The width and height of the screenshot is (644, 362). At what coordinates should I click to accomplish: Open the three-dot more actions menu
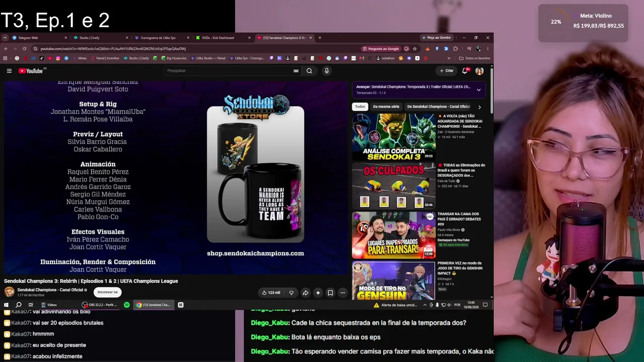click(x=343, y=293)
